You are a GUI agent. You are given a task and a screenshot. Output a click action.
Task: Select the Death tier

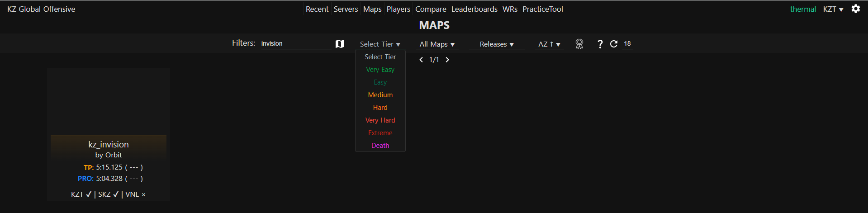380,146
